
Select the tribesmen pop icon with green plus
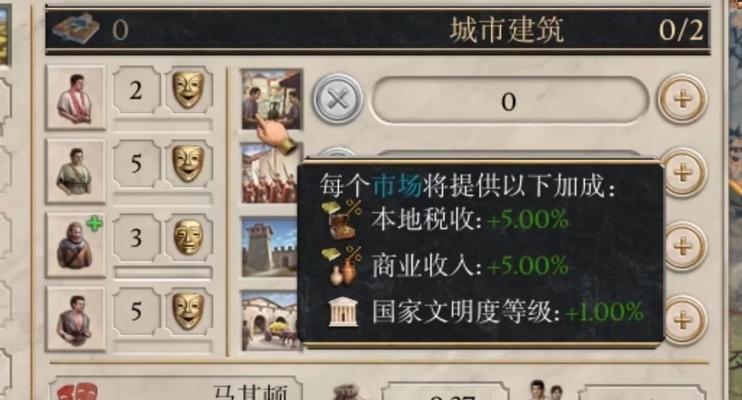76,245
